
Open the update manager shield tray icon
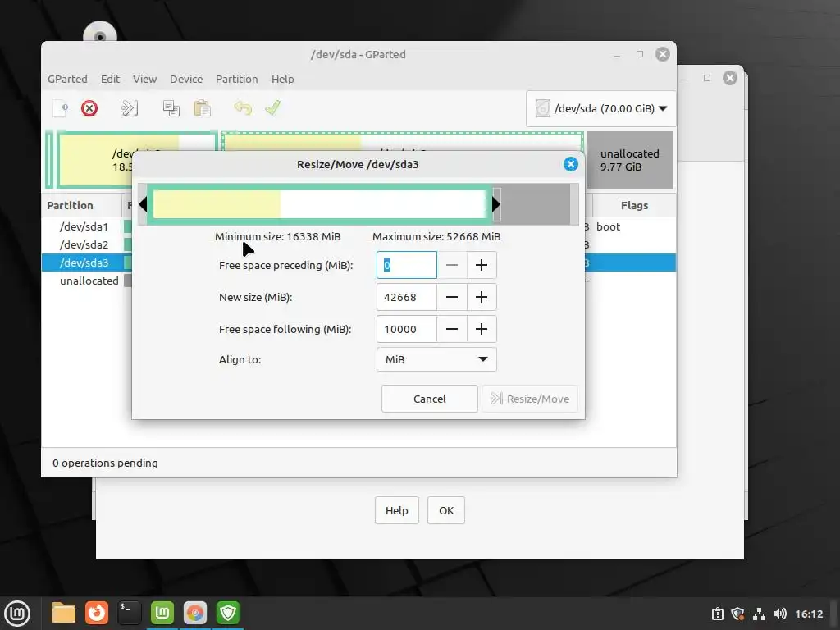[737, 614]
